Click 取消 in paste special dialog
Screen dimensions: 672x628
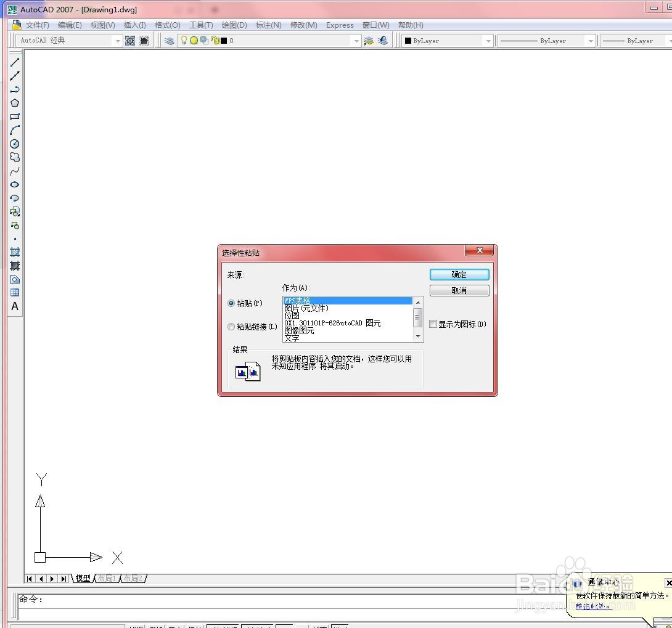pyautogui.click(x=459, y=291)
